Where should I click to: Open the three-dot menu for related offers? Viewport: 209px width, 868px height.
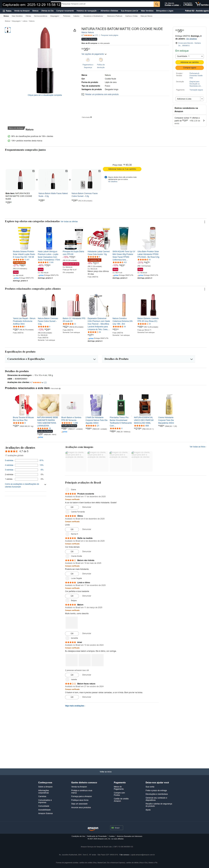(x=205, y=222)
